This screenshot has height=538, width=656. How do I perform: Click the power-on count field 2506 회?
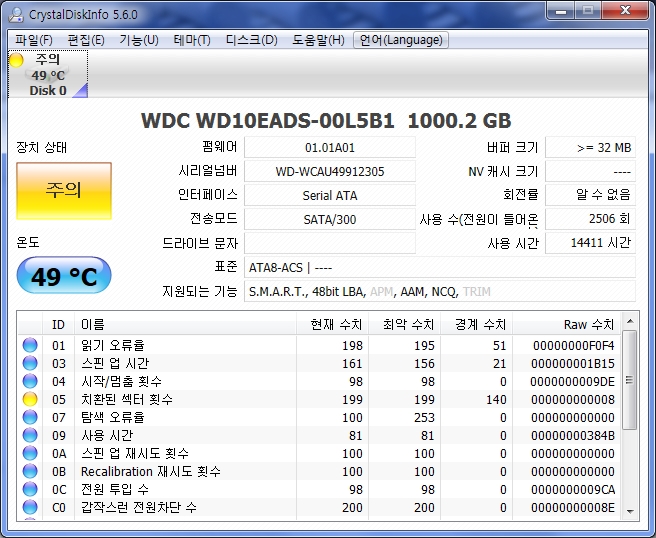point(590,219)
